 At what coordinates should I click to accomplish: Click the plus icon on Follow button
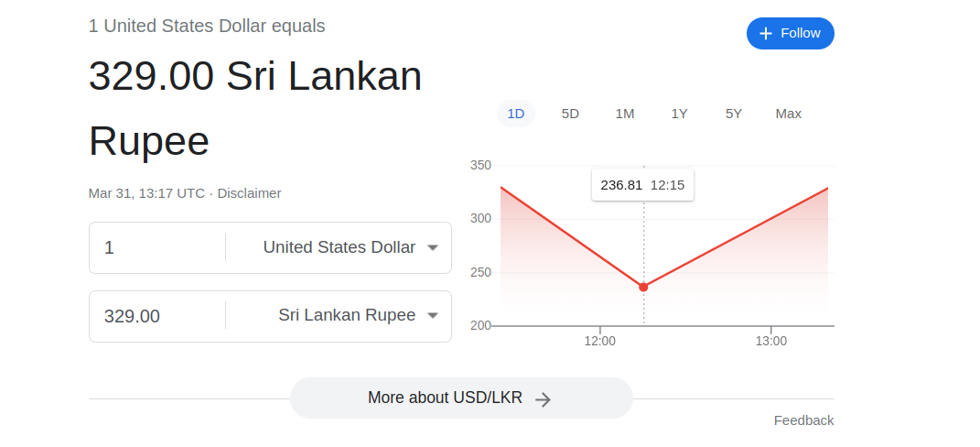[x=766, y=33]
